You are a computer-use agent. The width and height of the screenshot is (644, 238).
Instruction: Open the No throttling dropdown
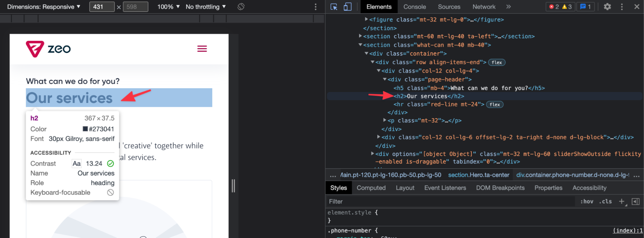206,7
